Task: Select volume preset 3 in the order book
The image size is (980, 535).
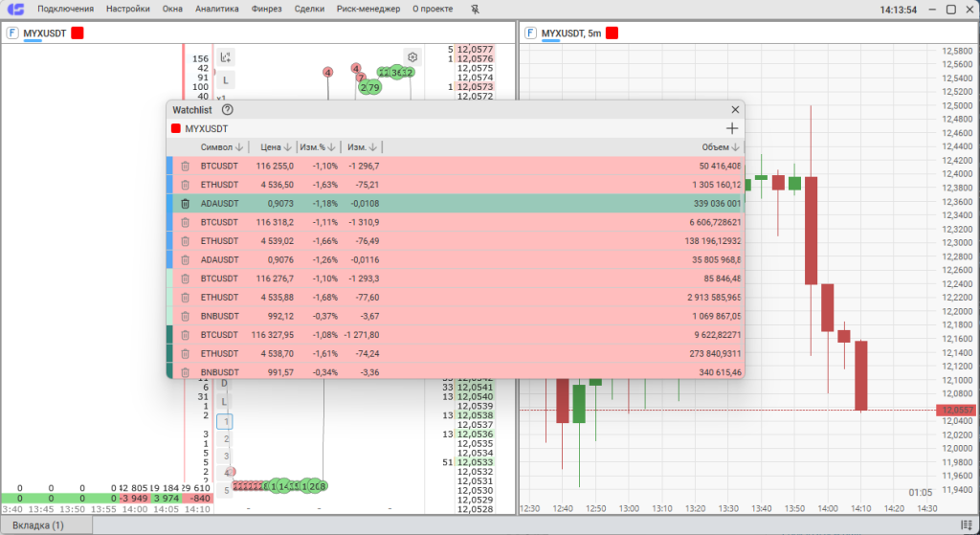Action: tap(226, 457)
